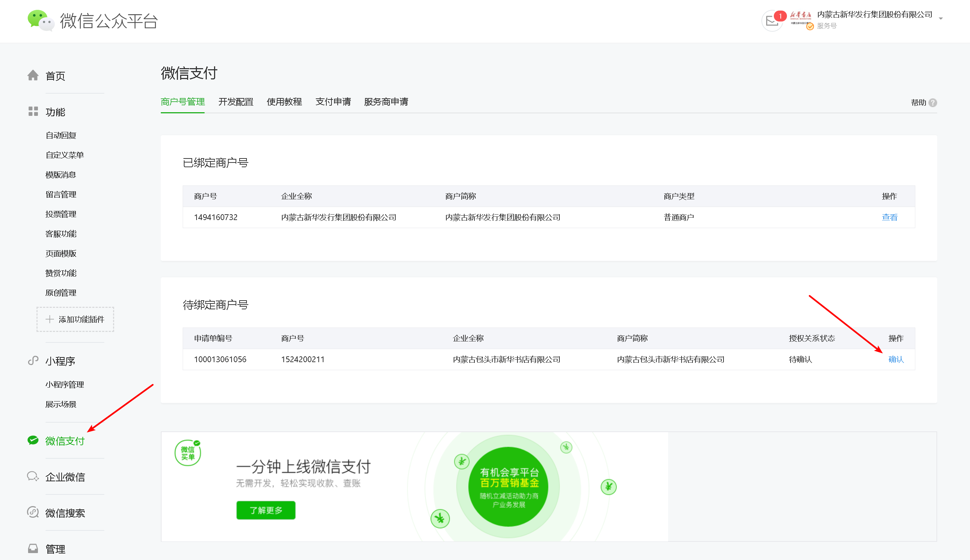
Task: Click the home icon in sidebar
Action: tap(33, 75)
